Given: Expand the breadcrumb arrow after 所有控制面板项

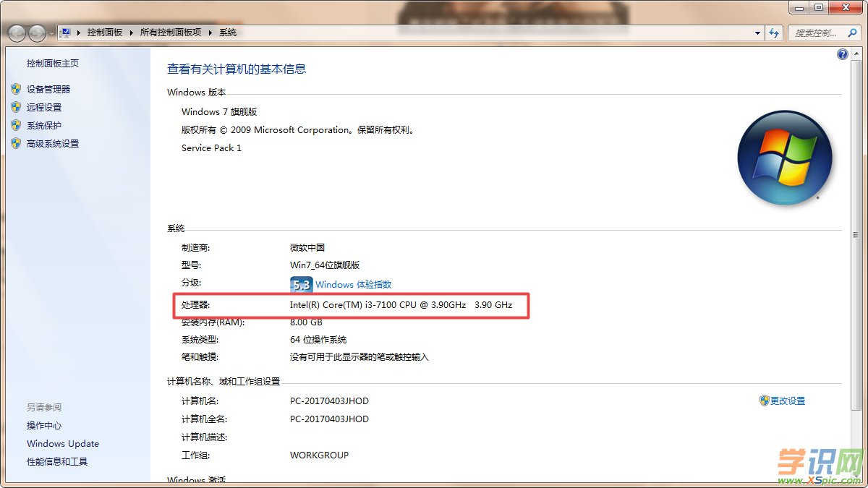Looking at the screenshot, I should tap(210, 33).
